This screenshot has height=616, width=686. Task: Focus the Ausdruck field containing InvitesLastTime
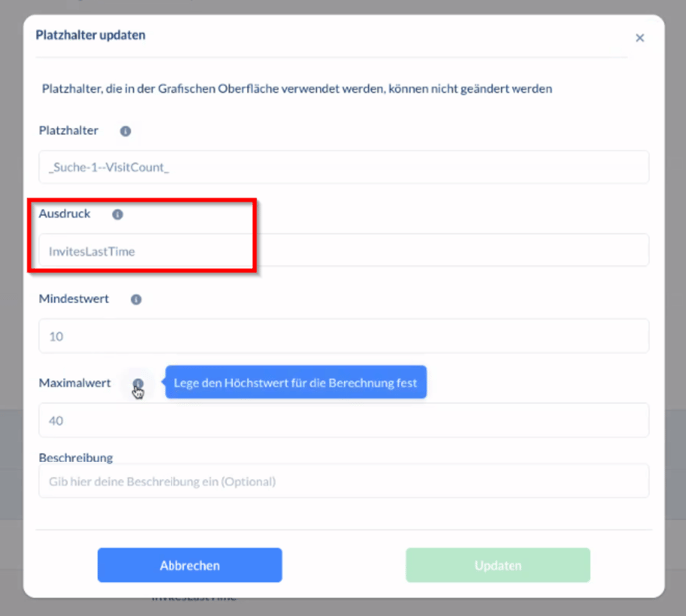tap(343, 251)
